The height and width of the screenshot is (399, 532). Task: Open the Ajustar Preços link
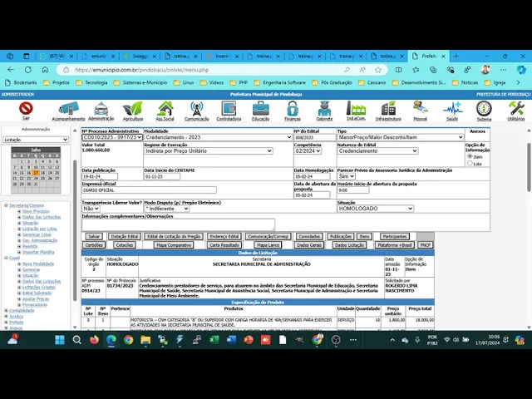pyautogui.click(x=36, y=299)
